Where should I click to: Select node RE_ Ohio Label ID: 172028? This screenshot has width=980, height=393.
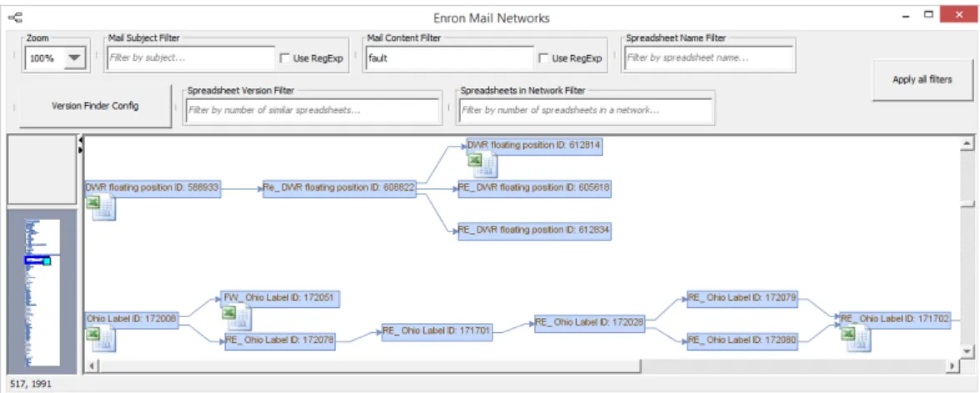(x=590, y=324)
